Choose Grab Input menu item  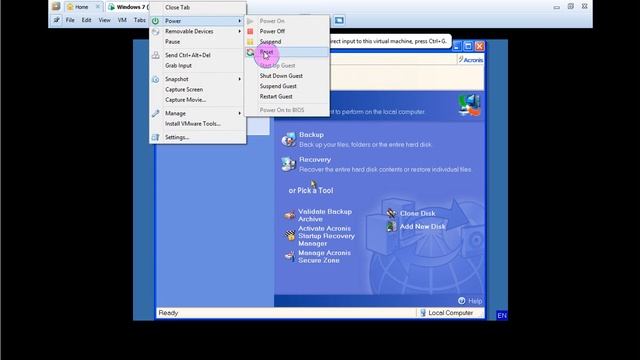178,65
